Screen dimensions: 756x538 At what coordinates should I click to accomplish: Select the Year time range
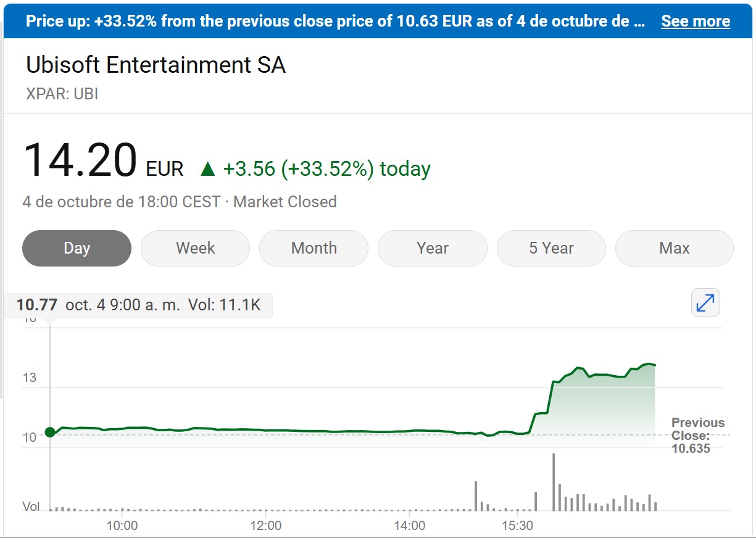[432, 248]
